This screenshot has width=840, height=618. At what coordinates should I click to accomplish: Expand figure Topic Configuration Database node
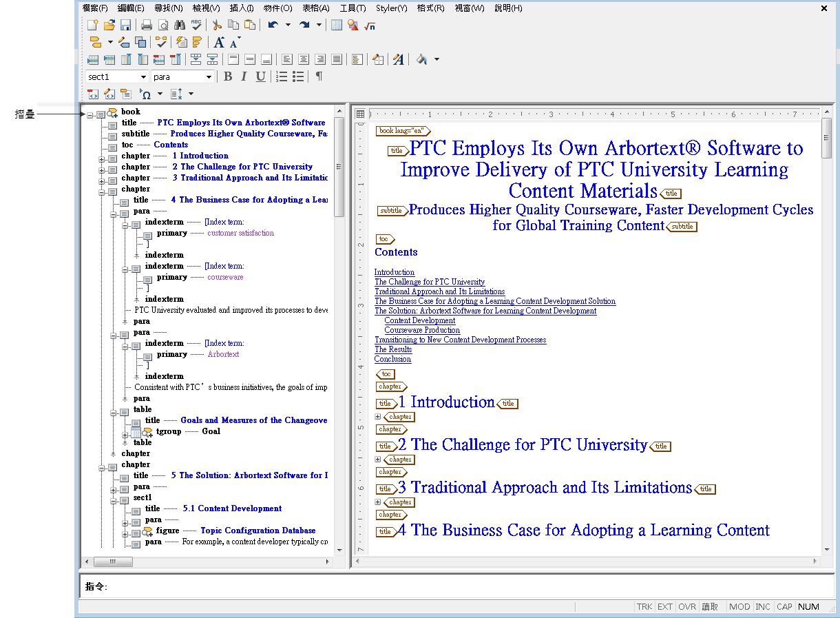pos(125,533)
